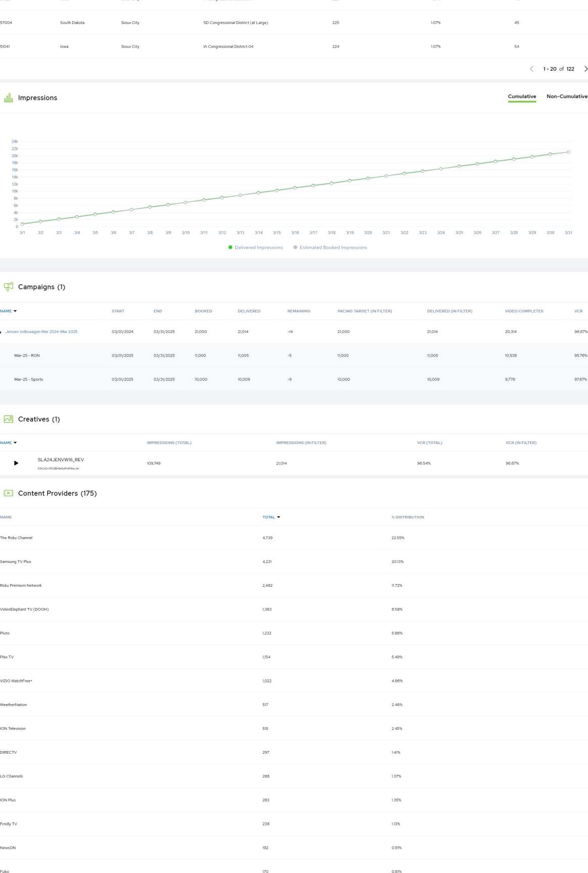588x873 pixels.
Task: Click the IMPRESSIONS (TOTAL) creatives header
Action: point(169,443)
